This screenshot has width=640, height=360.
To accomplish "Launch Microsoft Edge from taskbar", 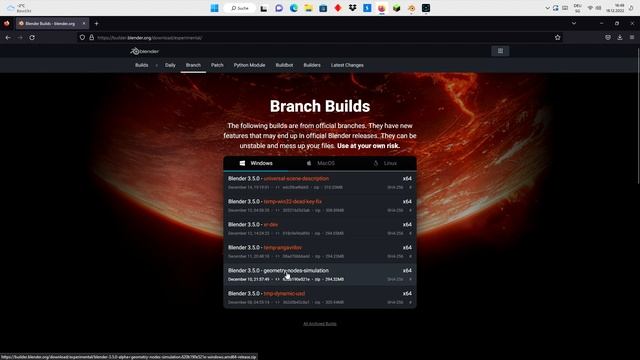I will click(293, 8).
